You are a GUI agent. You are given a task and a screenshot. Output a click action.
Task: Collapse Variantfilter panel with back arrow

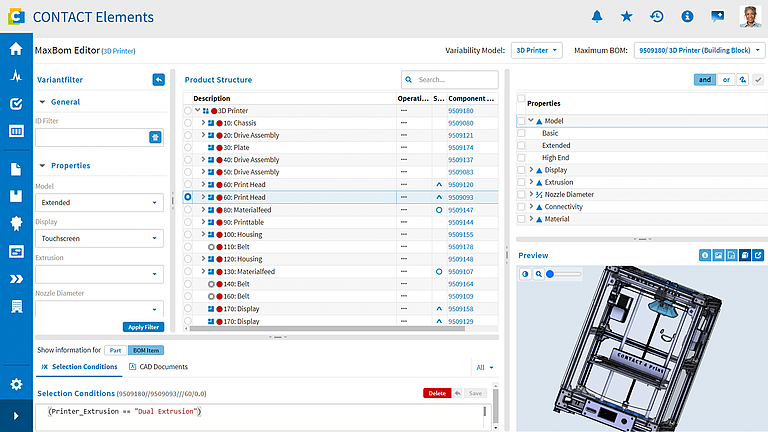(x=159, y=79)
